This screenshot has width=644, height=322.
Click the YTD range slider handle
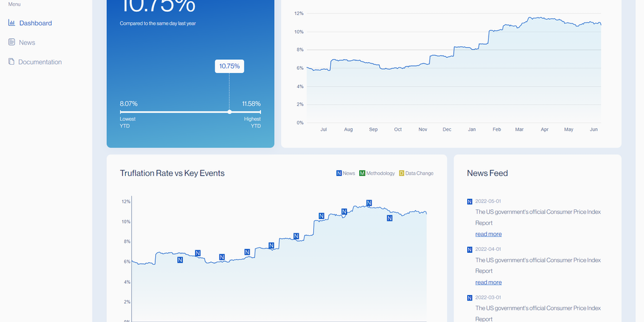(x=229, y=112)
